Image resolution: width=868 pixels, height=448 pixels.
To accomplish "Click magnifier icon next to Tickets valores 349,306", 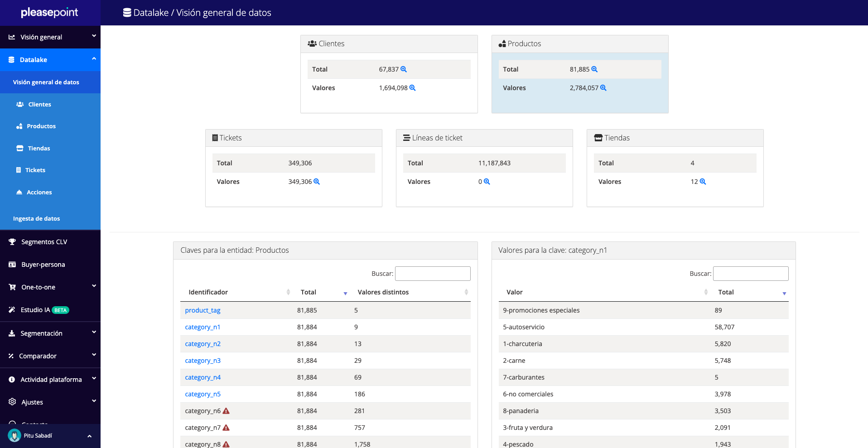I will coord(317,182).
